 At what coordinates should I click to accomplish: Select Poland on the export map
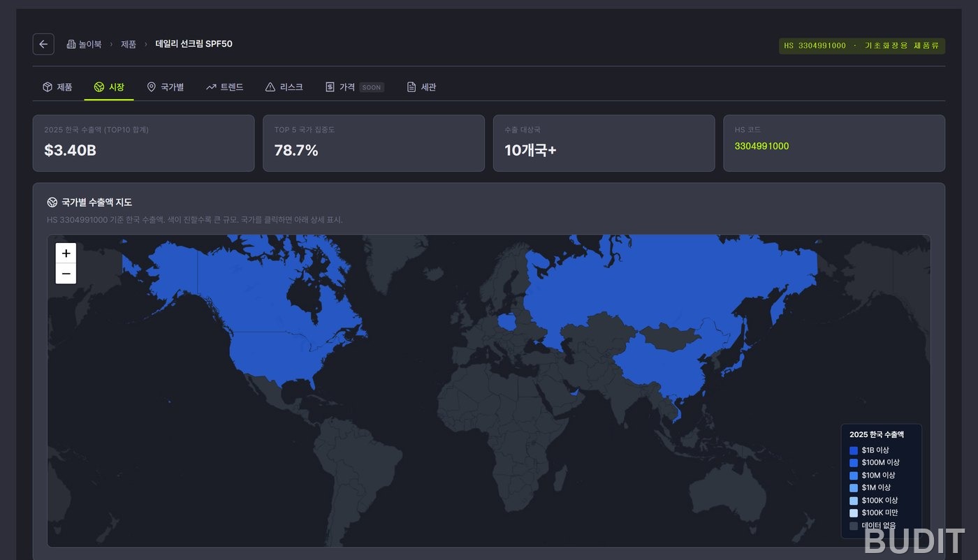pos(508,323)
